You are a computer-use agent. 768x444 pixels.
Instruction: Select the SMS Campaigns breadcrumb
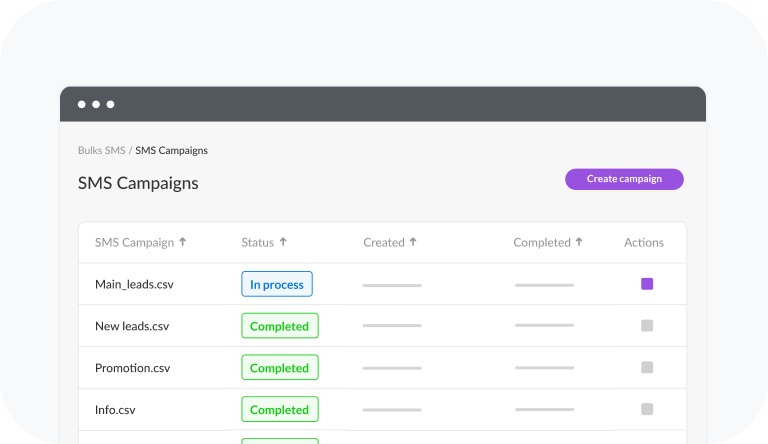(171, 150)
